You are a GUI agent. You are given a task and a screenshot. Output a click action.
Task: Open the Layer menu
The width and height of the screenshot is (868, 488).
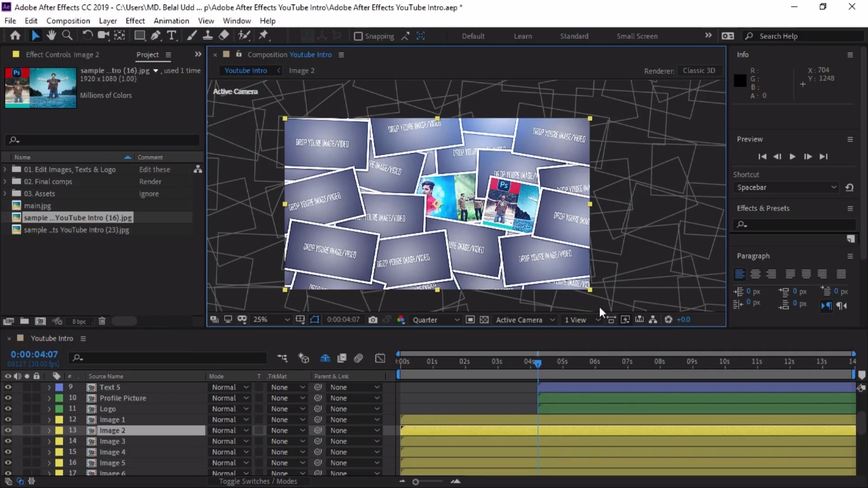(108, 20)
